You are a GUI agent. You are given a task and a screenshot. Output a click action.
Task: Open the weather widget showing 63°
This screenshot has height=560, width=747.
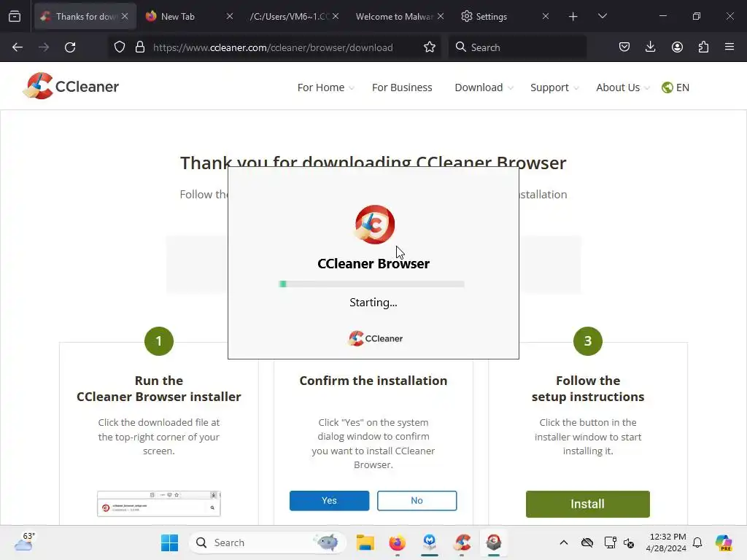coord(24,542)
